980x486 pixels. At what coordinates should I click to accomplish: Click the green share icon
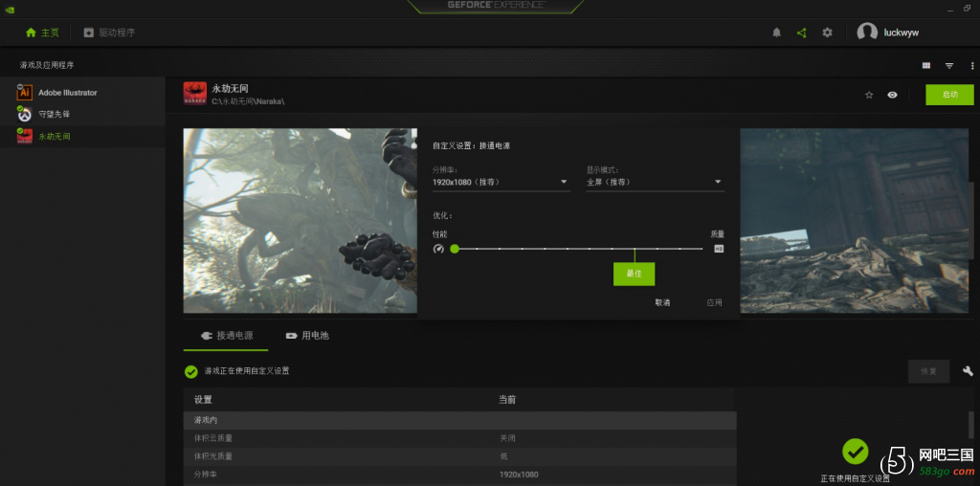coord(802,33)
